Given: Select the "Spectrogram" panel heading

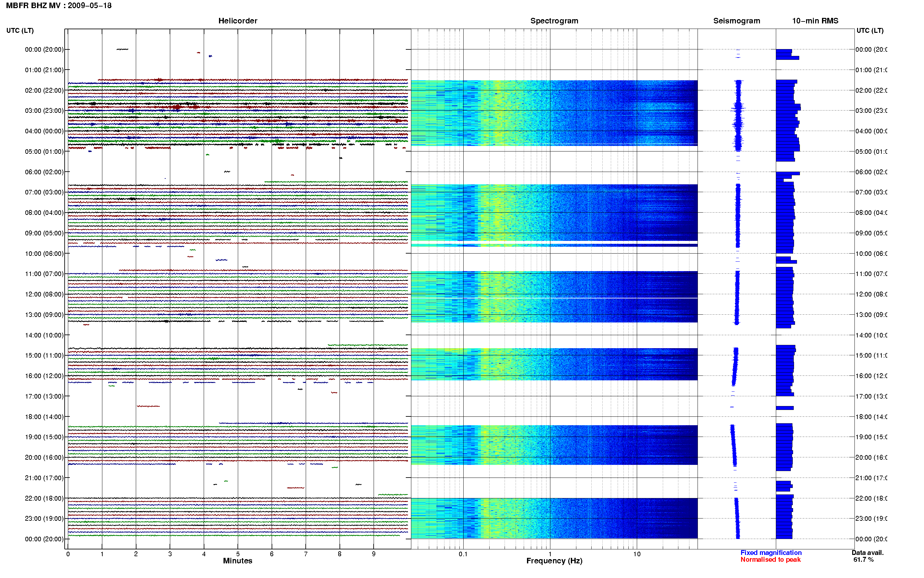Looking at the screenshot, I should (x=554, y=21).
